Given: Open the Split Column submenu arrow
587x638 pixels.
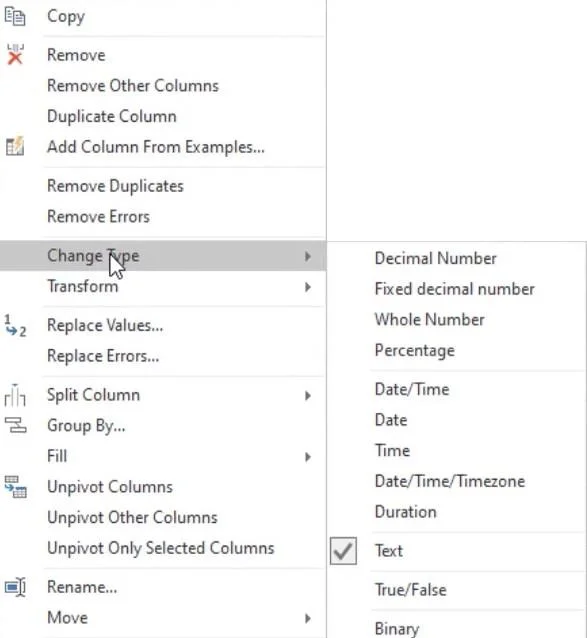Looking at the screenshot, I should tap(308, 395).
